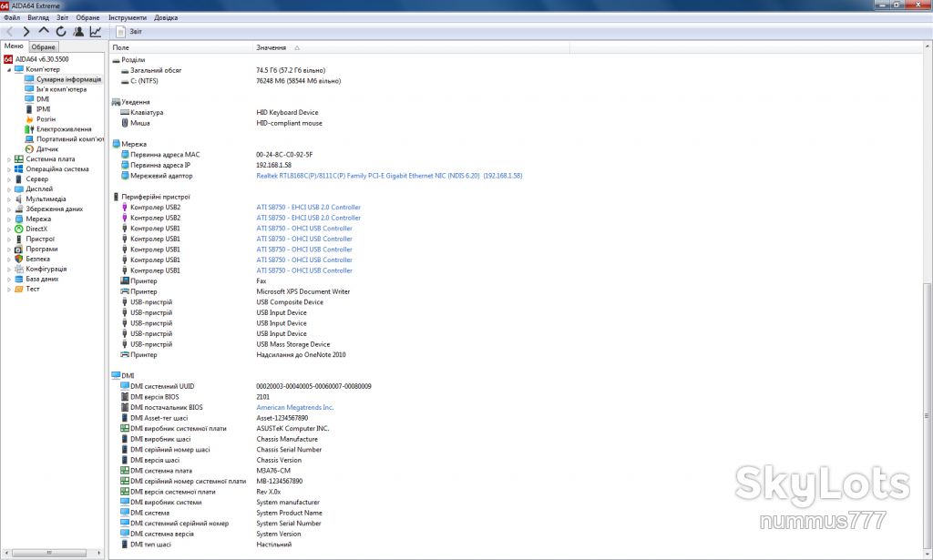
Task: Click the Ім'я комп'ютера monitor icon
Action: point(29,89)
